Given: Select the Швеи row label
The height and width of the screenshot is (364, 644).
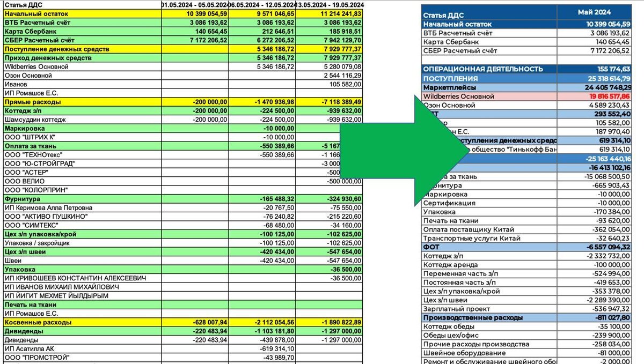Looking at the screenshot, I should 12,261.
